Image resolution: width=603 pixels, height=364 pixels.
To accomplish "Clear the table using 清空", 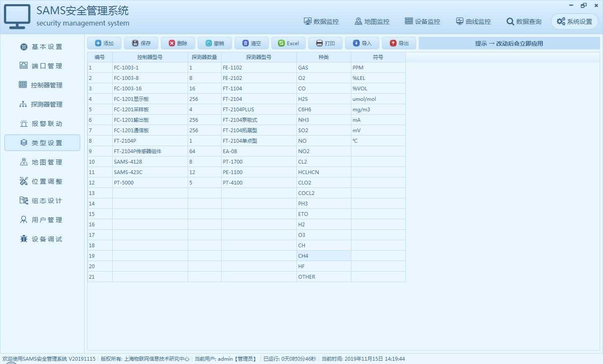I will [x=252, y=43].
